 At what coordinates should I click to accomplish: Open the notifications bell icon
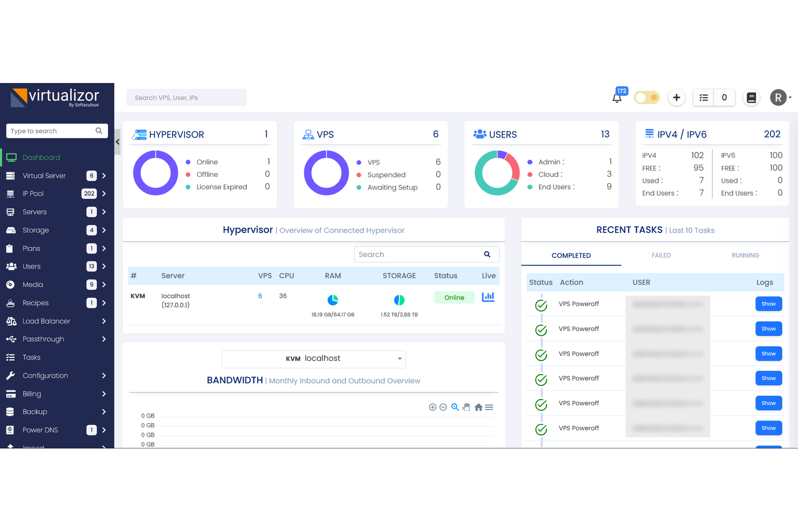pos(617,98)
